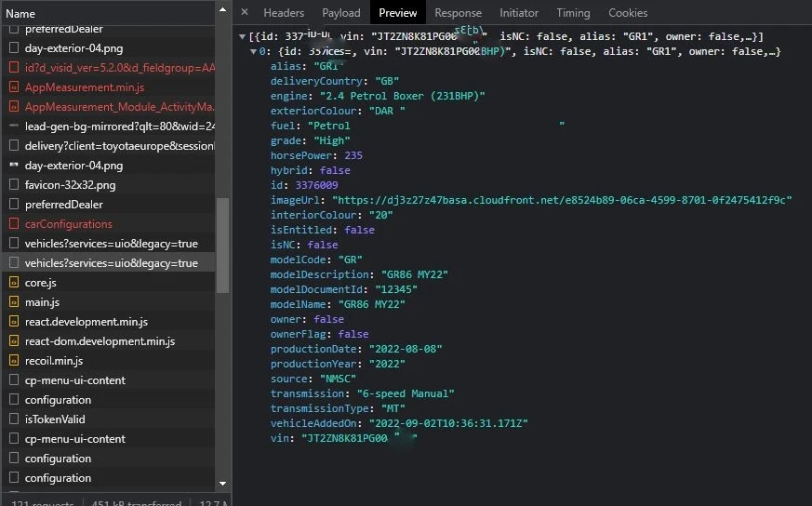This screenshot has height=506, width=812.
Task: Select the isTokenValid request
Action: (x=55, y=419)
